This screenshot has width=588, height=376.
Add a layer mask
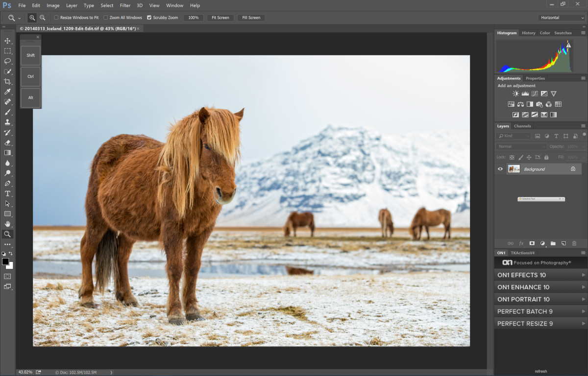tap(532, 243)
